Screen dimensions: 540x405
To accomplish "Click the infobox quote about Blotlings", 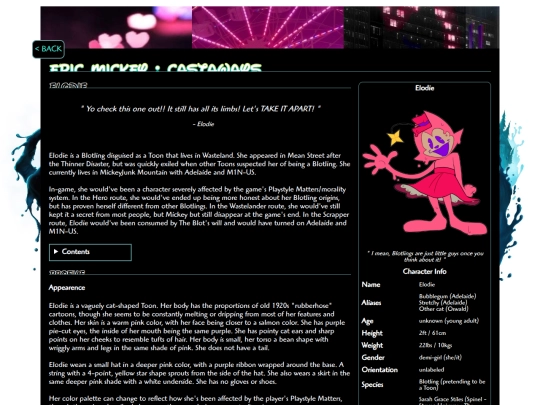I will coord(425,257).
